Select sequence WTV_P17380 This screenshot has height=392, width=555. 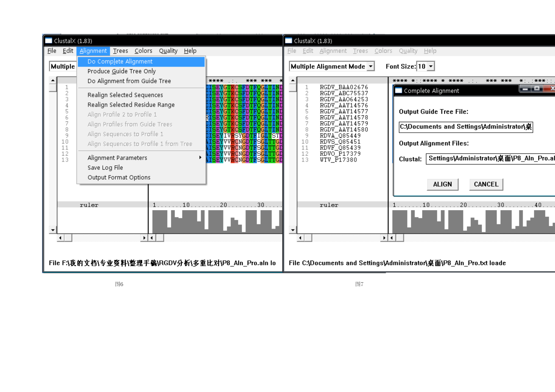point(338,160)
